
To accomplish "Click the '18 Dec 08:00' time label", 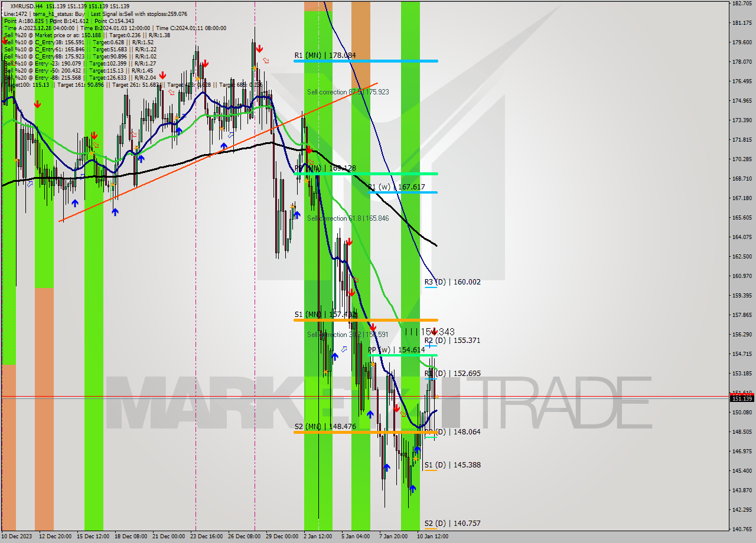I will 131,537.
